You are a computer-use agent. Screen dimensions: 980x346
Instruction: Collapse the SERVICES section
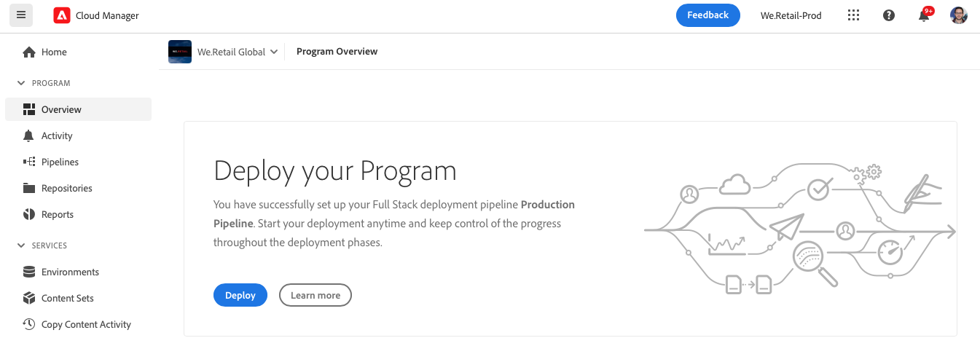click(21, 245)
